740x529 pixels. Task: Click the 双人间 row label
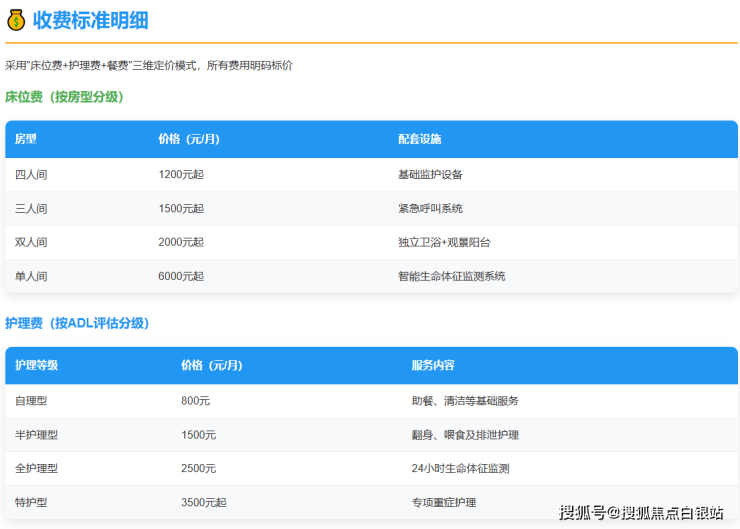31,242
